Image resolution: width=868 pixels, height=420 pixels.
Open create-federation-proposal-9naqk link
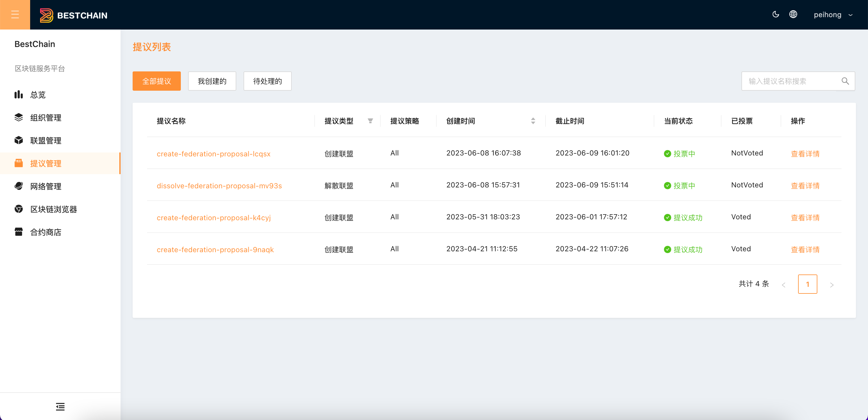point(215,249)
